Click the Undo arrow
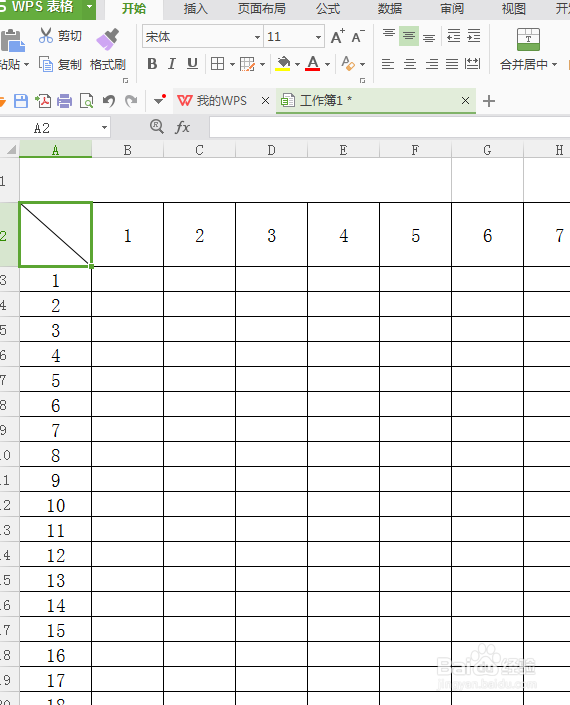Screen dimensions: 570x705 tap(108, 101)
